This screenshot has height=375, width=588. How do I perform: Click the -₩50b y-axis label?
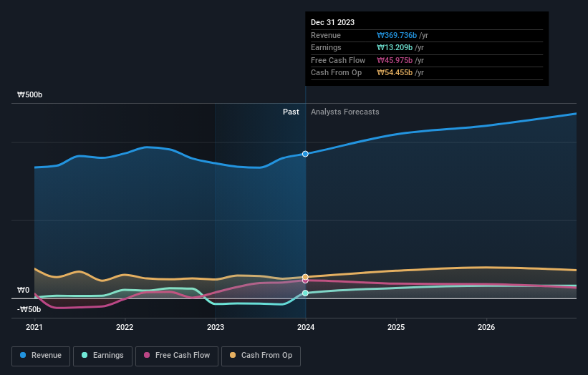pos(29,309)
